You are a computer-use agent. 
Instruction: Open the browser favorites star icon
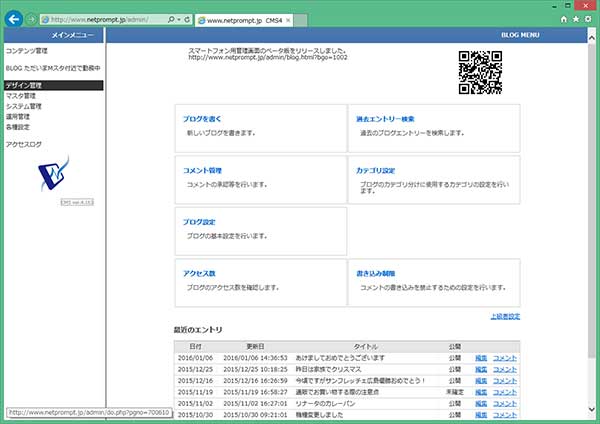click(x=577, y=19)
